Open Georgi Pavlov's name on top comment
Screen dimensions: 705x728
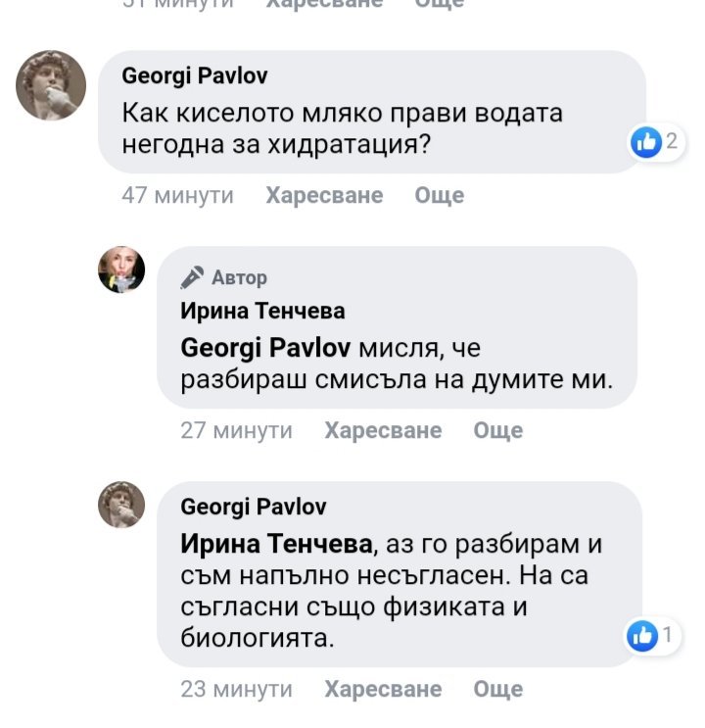pos(195,75)
